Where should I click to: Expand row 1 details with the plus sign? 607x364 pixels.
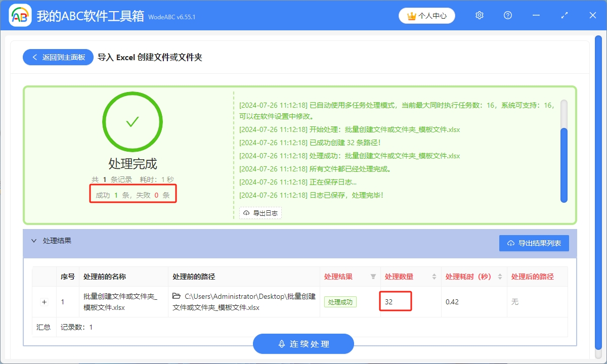point(44,301)
